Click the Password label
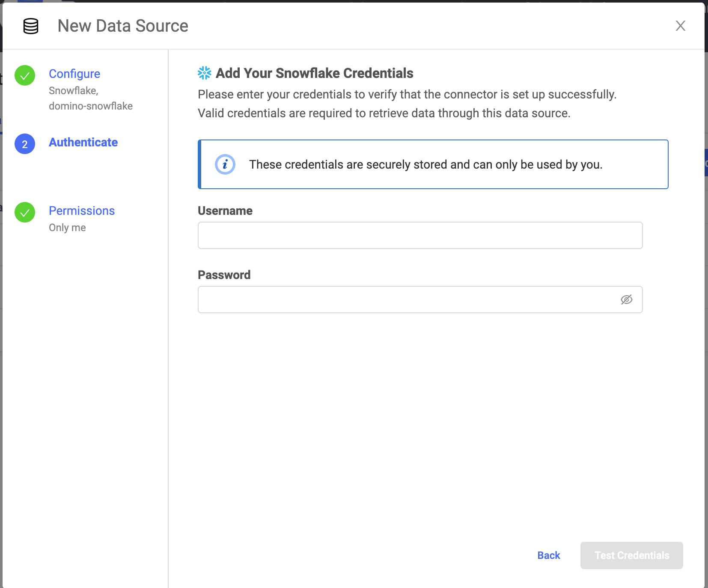Viewport: 708px width, 588px height. tap(224, 275)
